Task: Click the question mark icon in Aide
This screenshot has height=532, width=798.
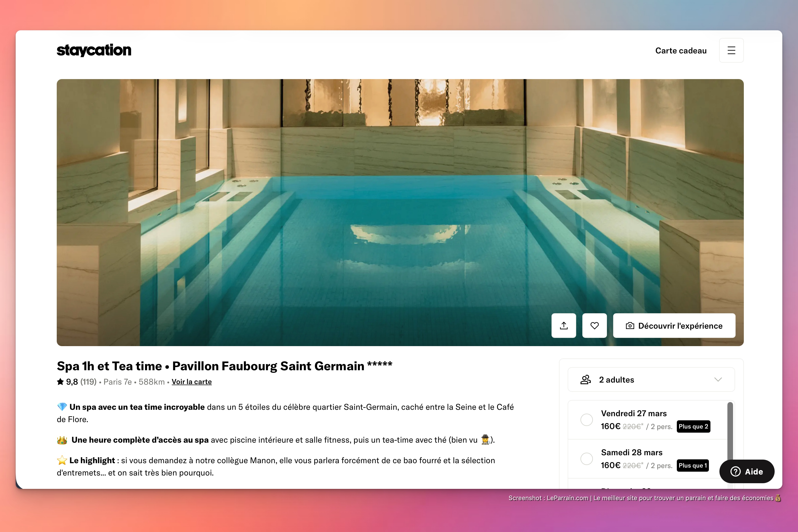Action: click(735, 471)
